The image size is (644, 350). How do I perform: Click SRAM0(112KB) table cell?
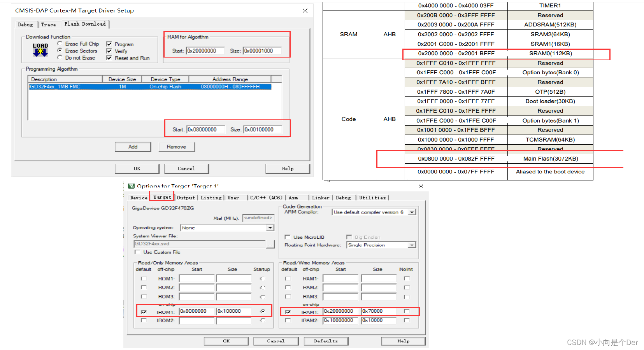click(550, 53)
